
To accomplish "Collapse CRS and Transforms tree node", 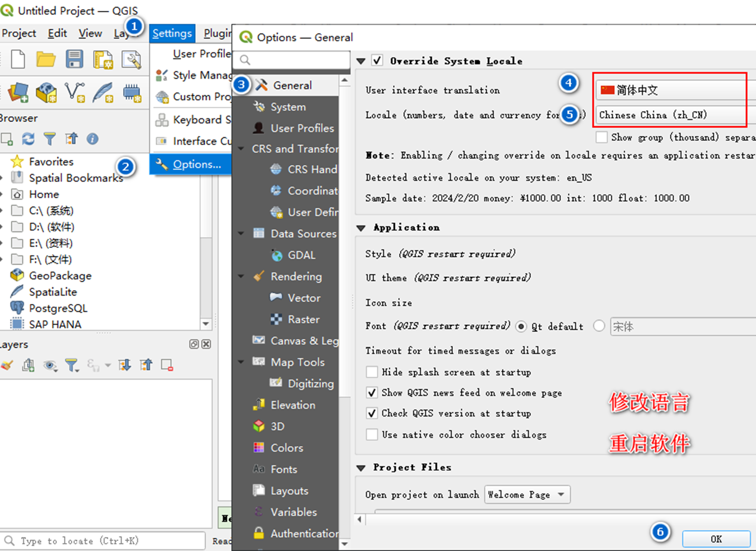I will pyautogui.click(x=241, y=148).
